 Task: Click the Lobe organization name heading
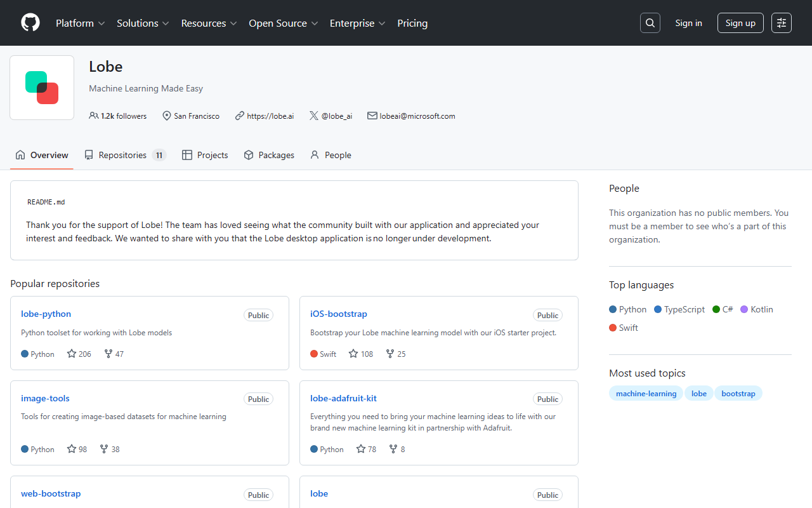point(106,67)
